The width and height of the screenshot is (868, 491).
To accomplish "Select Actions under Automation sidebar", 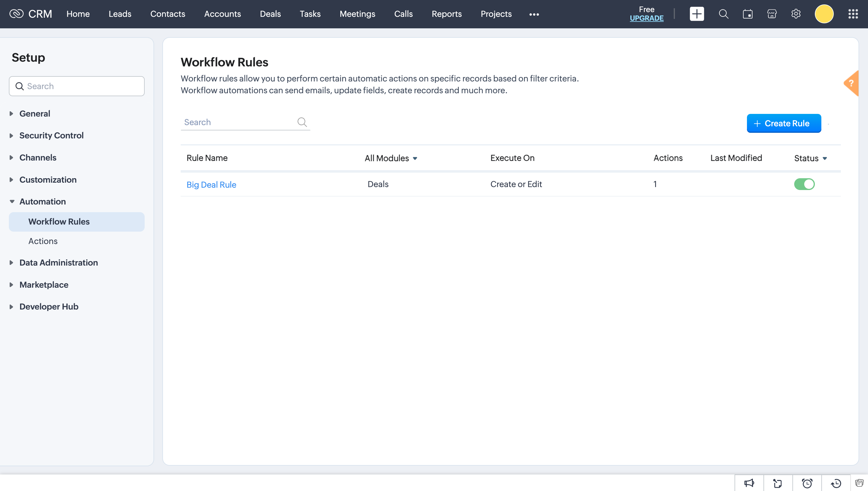I will 43,241.
